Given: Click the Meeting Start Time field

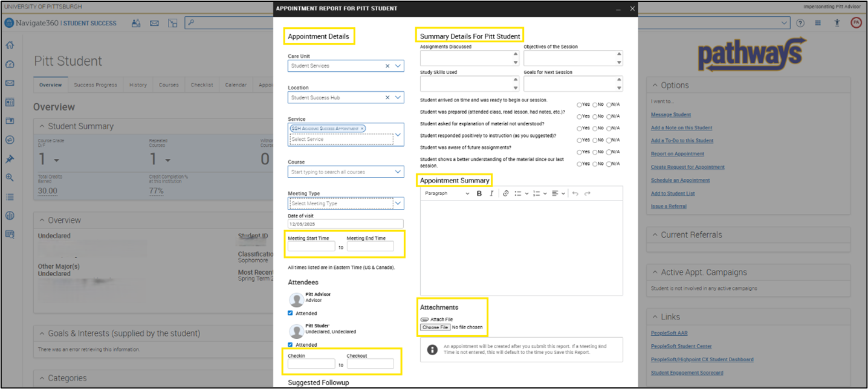Looking at the screenshot, I should 311,246.
